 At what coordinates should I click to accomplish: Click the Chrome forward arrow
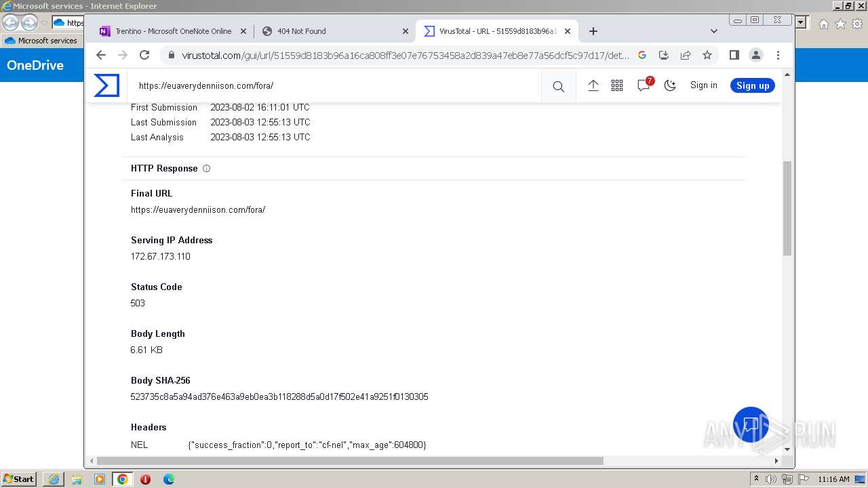(x=123, y=55)
